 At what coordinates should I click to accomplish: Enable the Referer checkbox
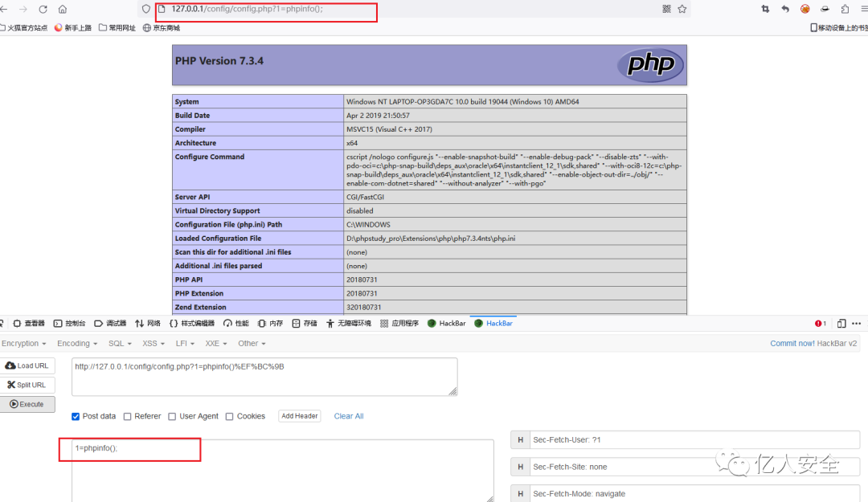(127, 416)
